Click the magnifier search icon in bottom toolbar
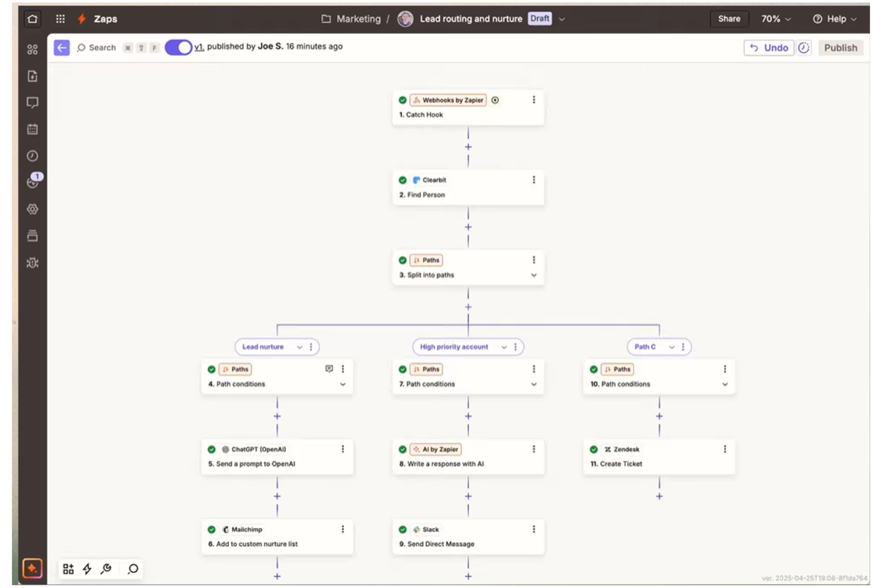 (x=132, y=569)
